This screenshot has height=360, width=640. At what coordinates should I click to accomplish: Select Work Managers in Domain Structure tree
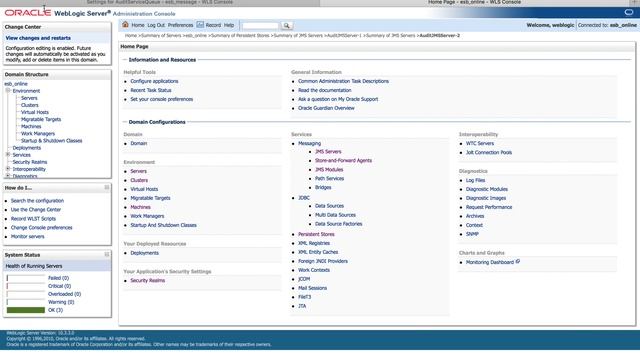(38, 133)
